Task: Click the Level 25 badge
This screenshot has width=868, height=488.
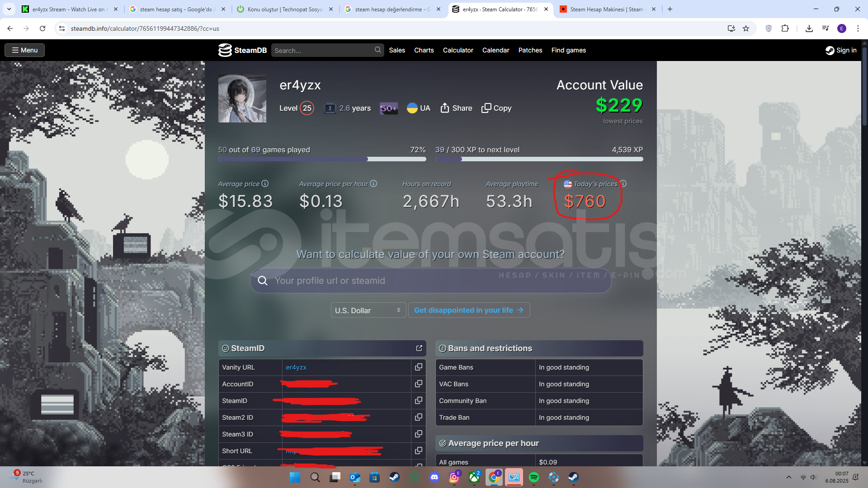Action: (307, 108)
